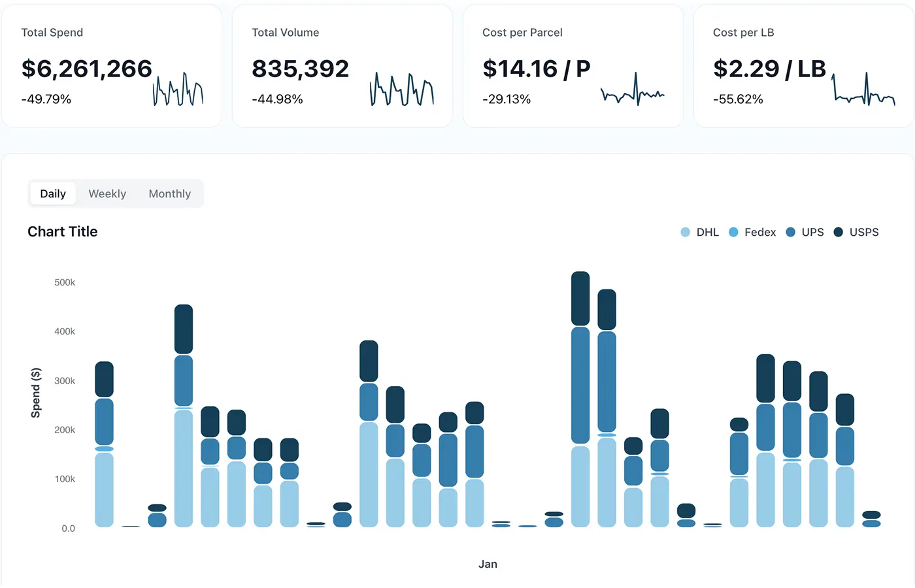
Task: Select the $2.29 / LB value
Action: 770,69
